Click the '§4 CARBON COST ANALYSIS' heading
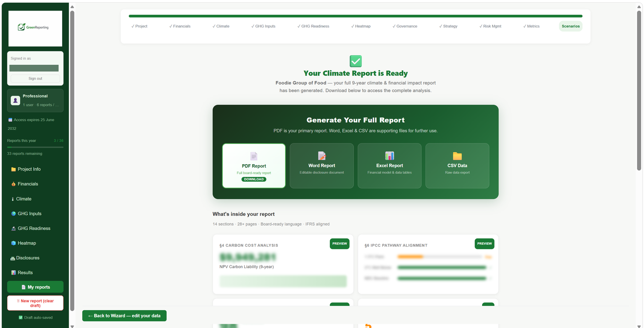 click(x=249, y=246)
